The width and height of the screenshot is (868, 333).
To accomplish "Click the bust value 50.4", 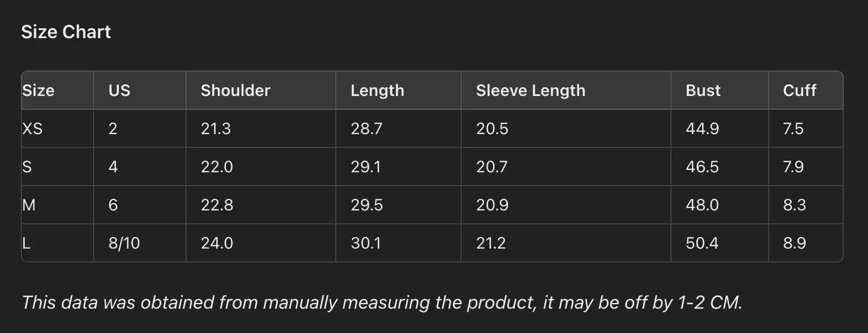I will point(702,243).
